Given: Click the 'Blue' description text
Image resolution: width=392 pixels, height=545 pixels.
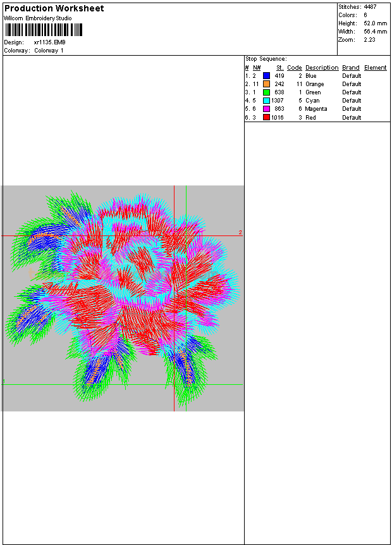Looking at the screenshot, I should [x=310, y=76].
